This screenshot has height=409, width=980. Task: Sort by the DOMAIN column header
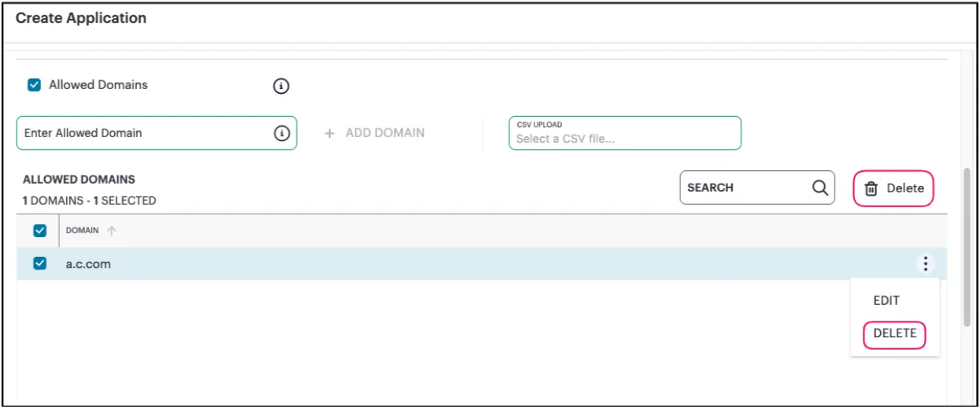(x=83, y=231)
